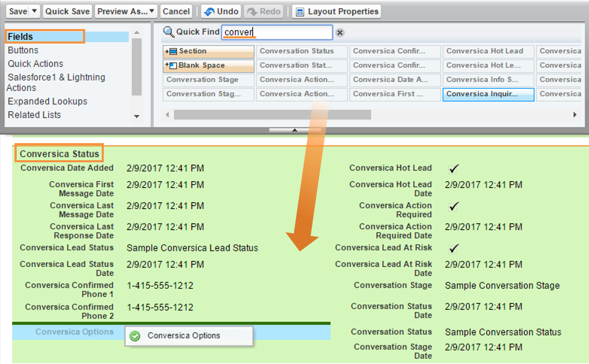
Task: Select the truncated Conversation Stat... palette field
Action: point(302,65)
